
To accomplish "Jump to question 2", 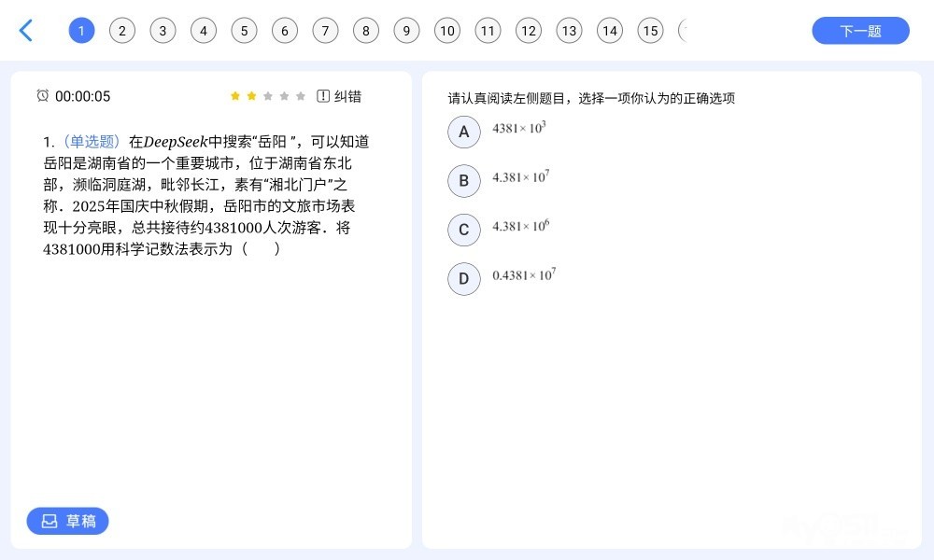I will click(x=122, y=31).
